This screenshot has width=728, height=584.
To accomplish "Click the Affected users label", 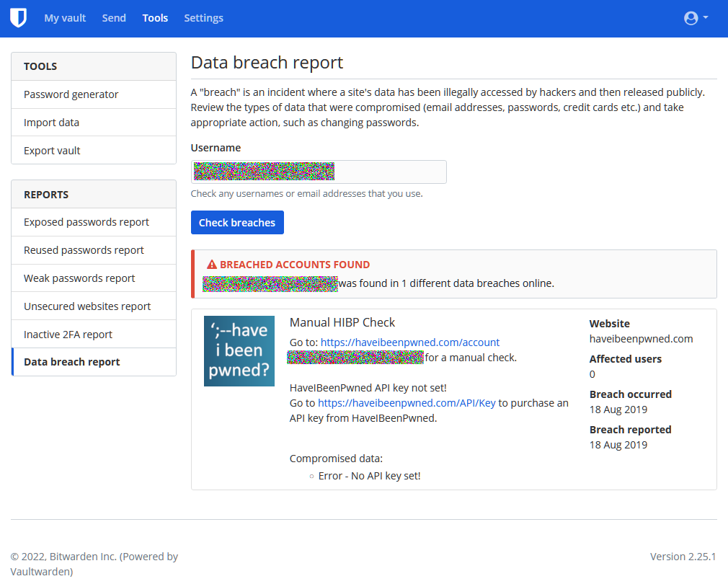I will [x=626, y=359].
